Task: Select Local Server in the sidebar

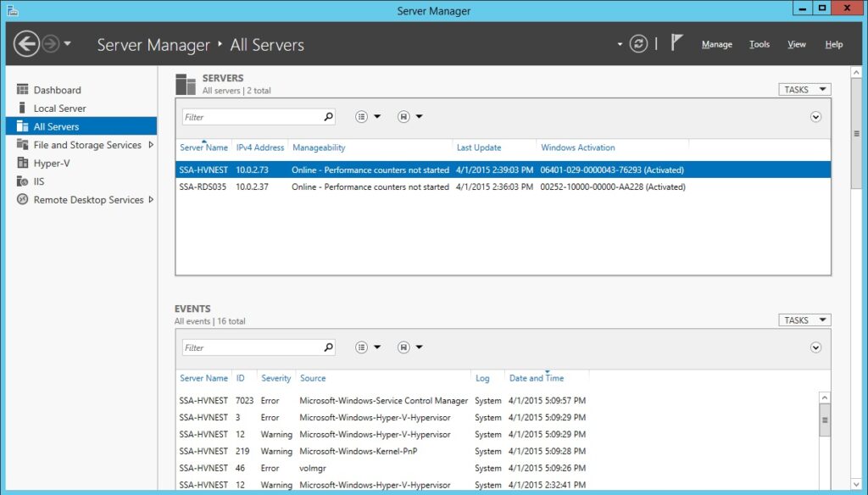Action: click(59, 108)
